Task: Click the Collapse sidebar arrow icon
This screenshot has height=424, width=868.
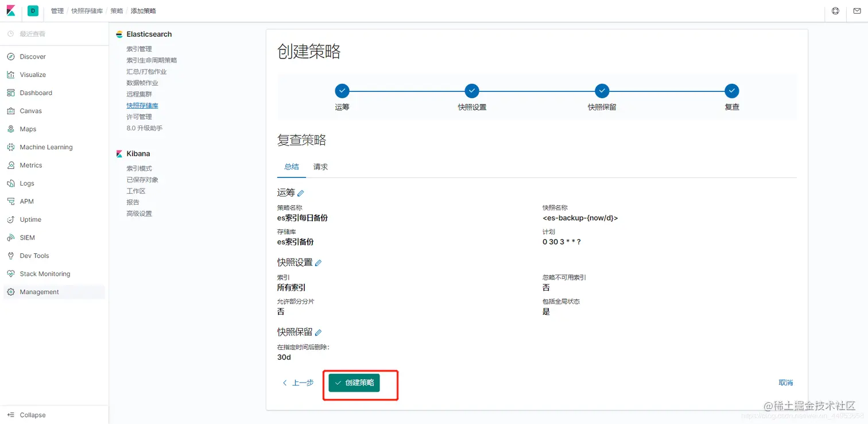Action: coord(10,415)
